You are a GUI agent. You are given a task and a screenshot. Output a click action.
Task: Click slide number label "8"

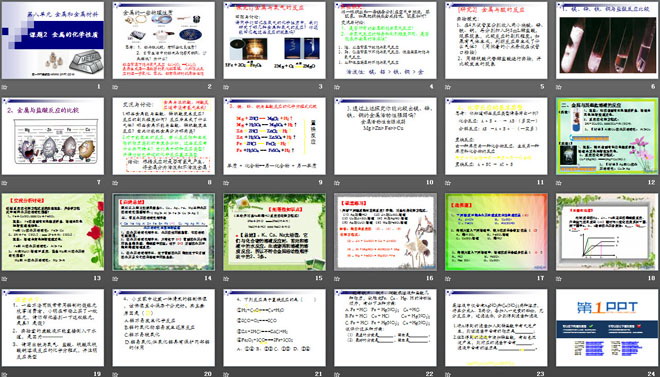[210, 182]
